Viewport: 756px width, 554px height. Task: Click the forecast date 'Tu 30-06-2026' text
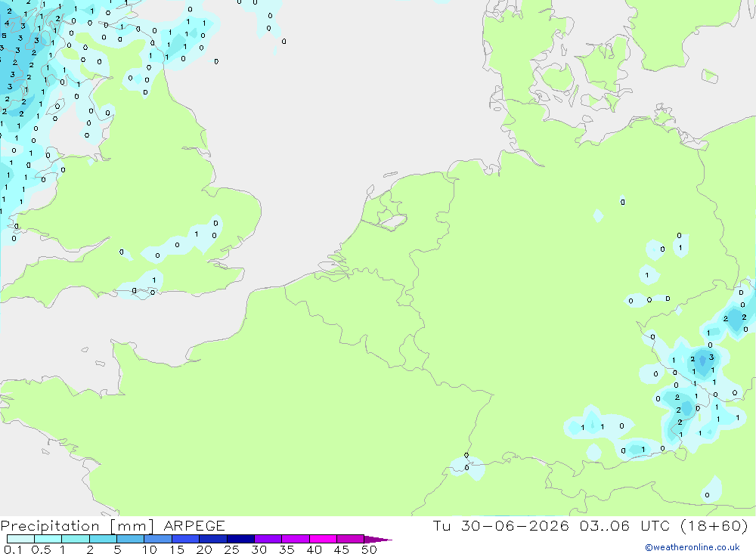[x=501, y=526]
